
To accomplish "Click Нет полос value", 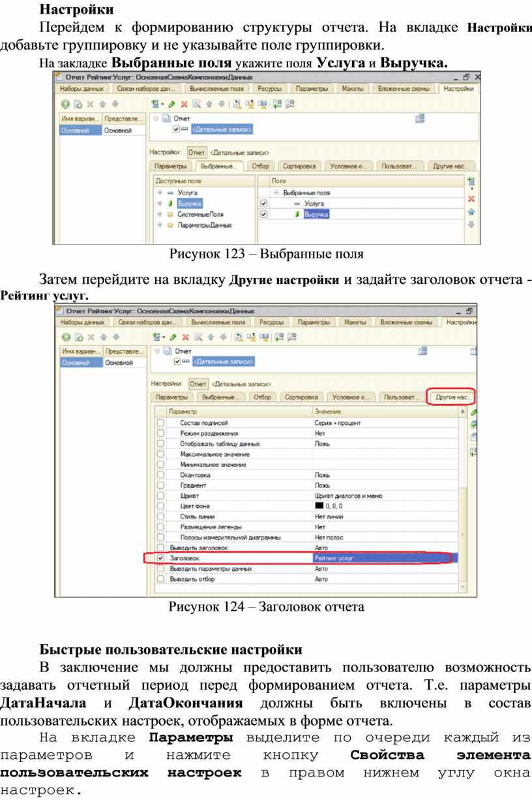I will pos(329,538).
